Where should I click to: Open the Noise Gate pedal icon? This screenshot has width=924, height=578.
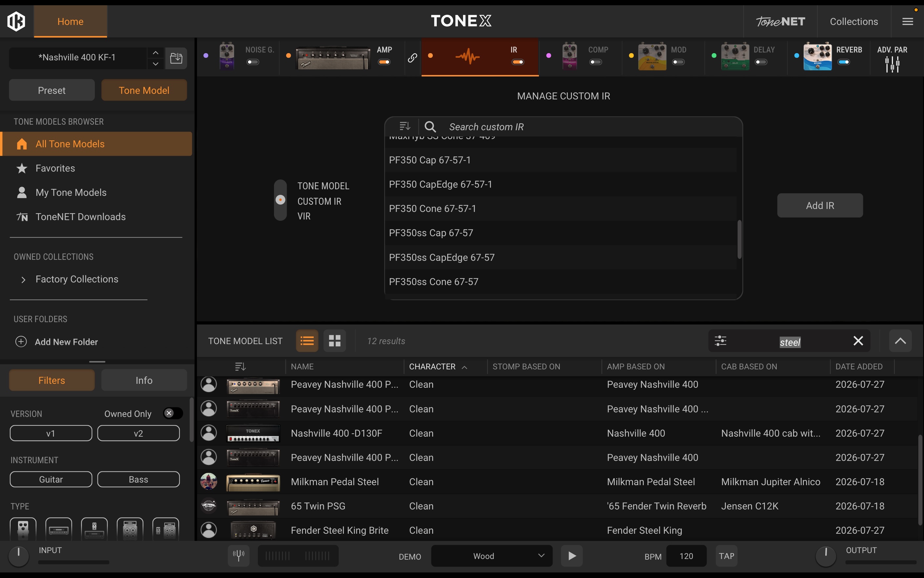(x=227, y=56)
